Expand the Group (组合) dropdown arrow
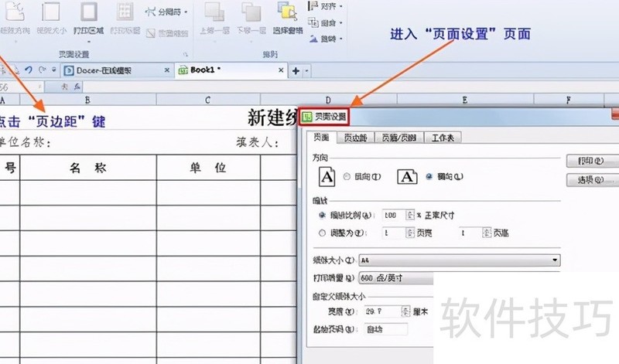Viewport: 619px width, 364px height. pos(340,22)
